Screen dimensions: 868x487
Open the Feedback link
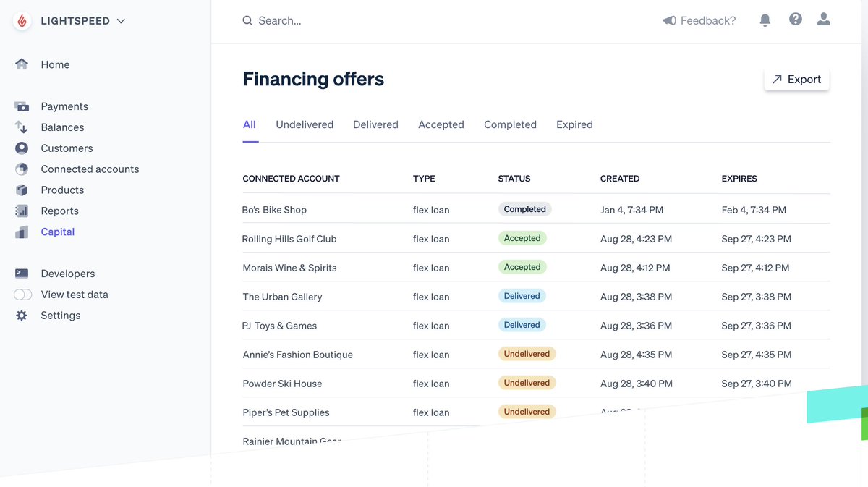point(699,20)
